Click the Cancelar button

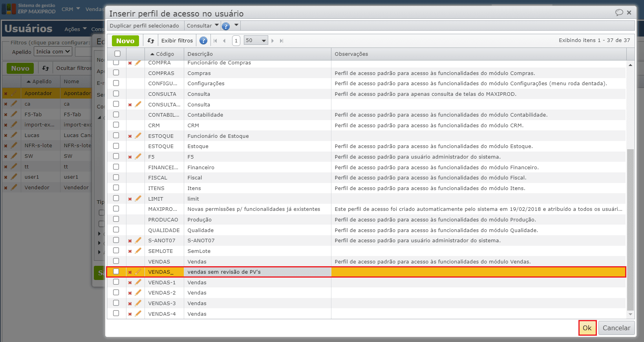[x=617, y=328]
